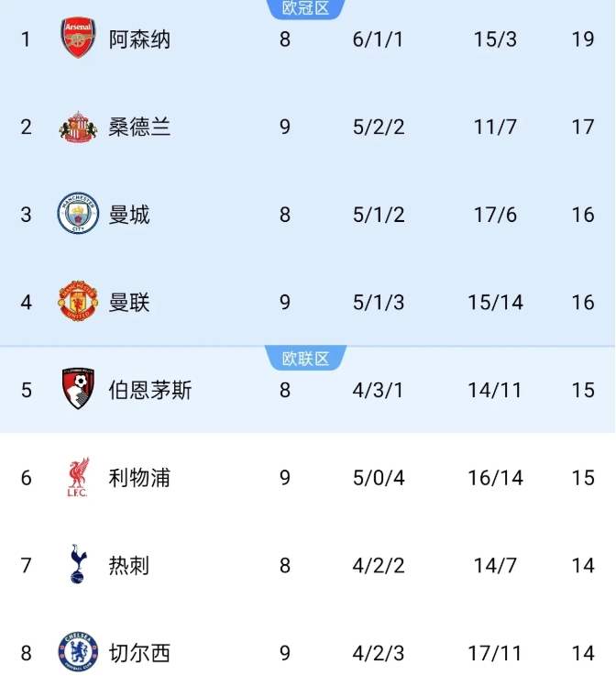
Task: Click the Liverpool club crest
Action: point(78,478)
